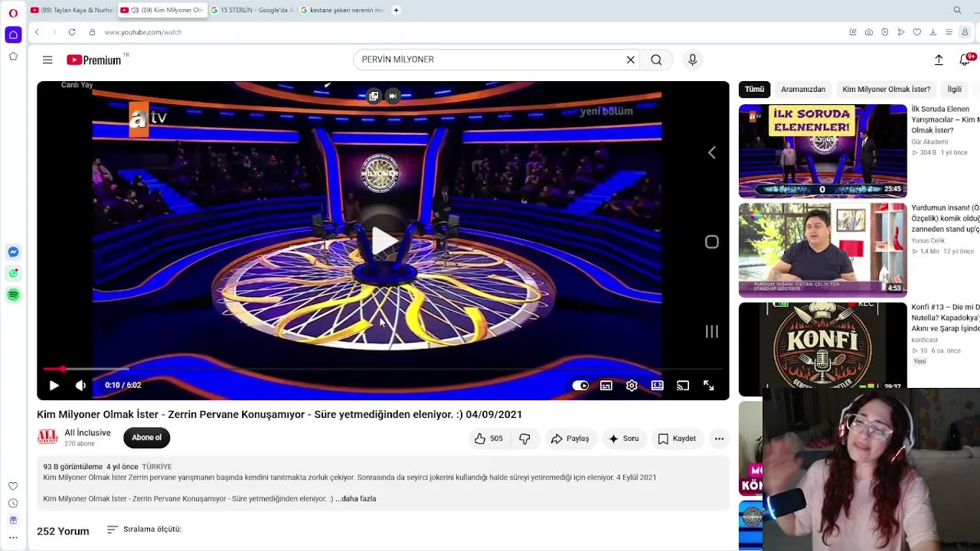Skip to next video in overlay

(x=392, y=96)
